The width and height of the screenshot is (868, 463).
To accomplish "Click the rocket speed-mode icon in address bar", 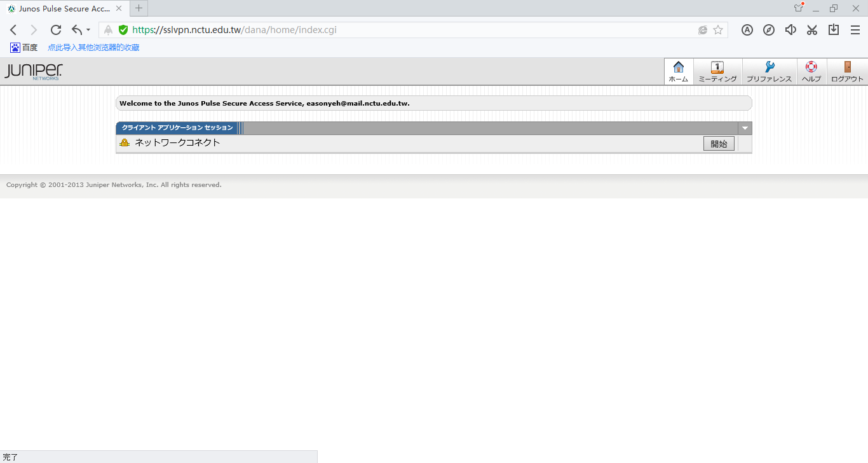I will 109,30.
